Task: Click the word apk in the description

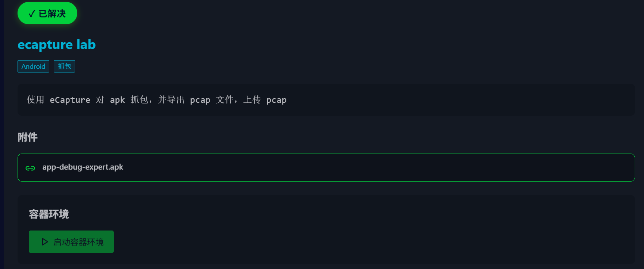Action: (117, 100)
